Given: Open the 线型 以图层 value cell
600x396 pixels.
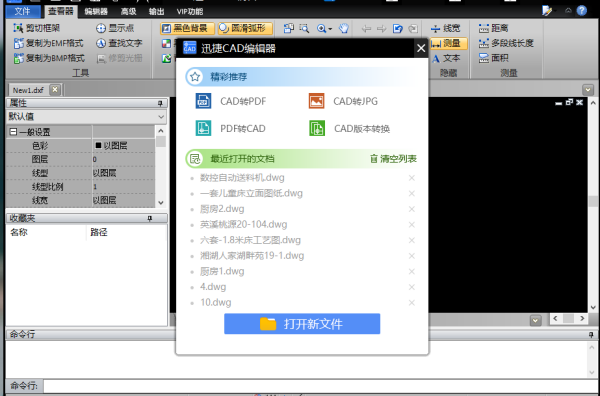Looking at the screenshot, I should [123, 173].
